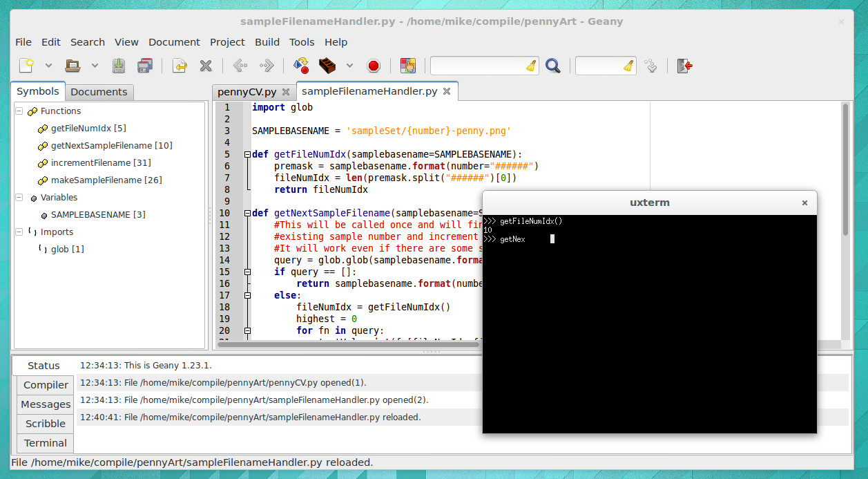Show the Compiler message panel

[44, 385]
